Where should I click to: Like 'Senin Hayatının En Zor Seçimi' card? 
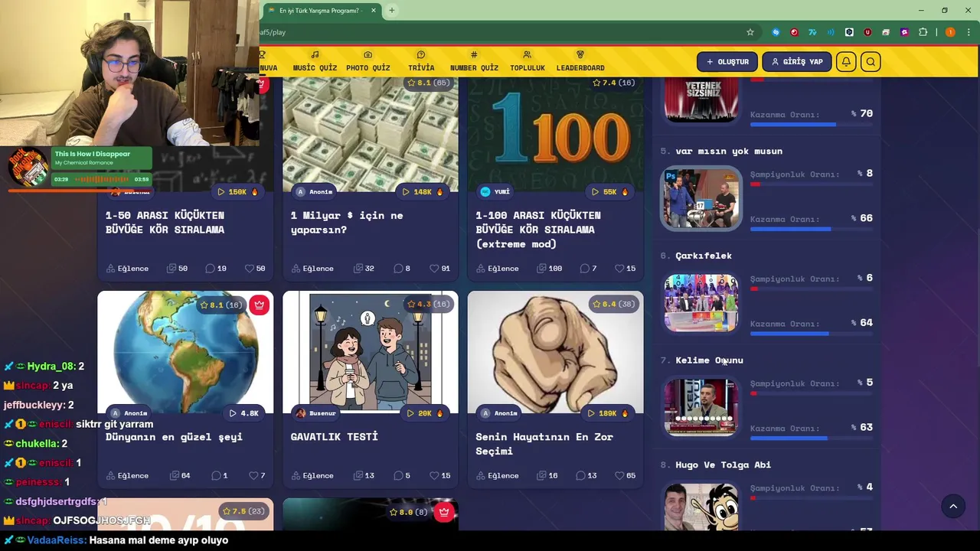[x=619, y=476]
